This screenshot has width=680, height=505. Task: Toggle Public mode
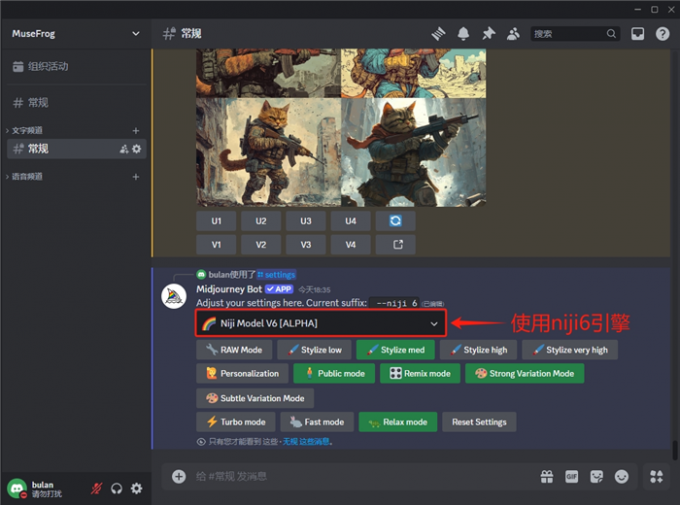pyautogui.click(x=334, y=374)
